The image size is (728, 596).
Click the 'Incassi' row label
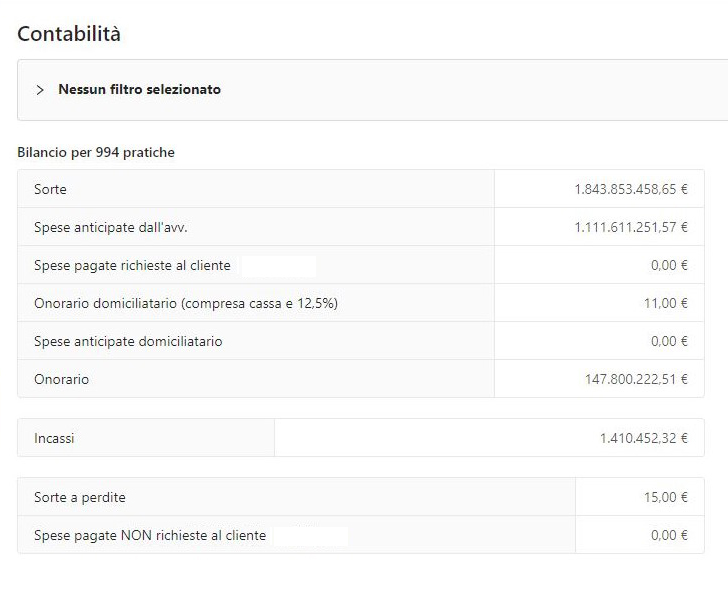pos(54,438)
